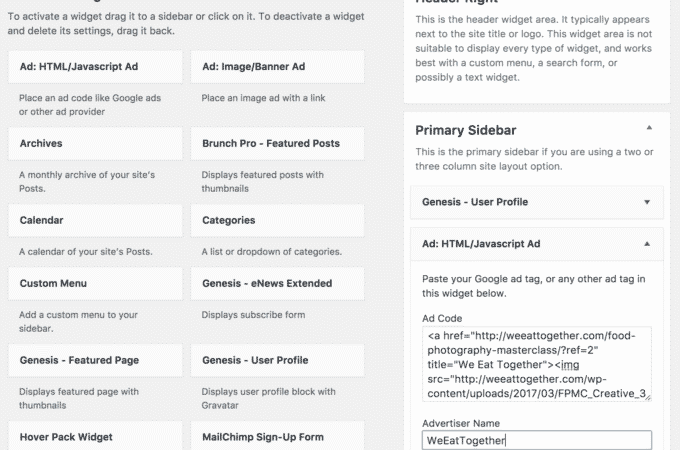This screenshot has height=450, width=680.
Task: Select the Ad: HTML/Javascript Ad available widget
Action: pyautogui.click(x=95, y=67)
